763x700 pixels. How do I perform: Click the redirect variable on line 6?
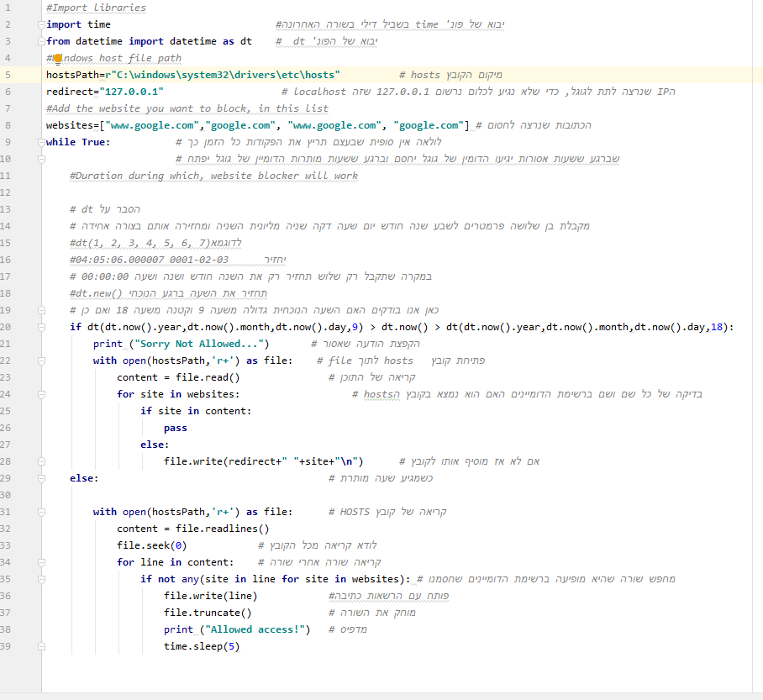point(67,92)
